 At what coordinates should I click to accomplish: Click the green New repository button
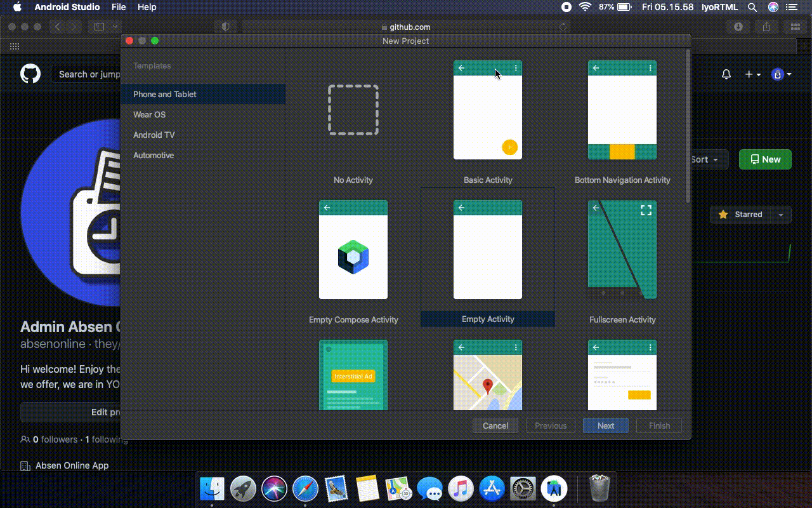(x=765, y=159)
